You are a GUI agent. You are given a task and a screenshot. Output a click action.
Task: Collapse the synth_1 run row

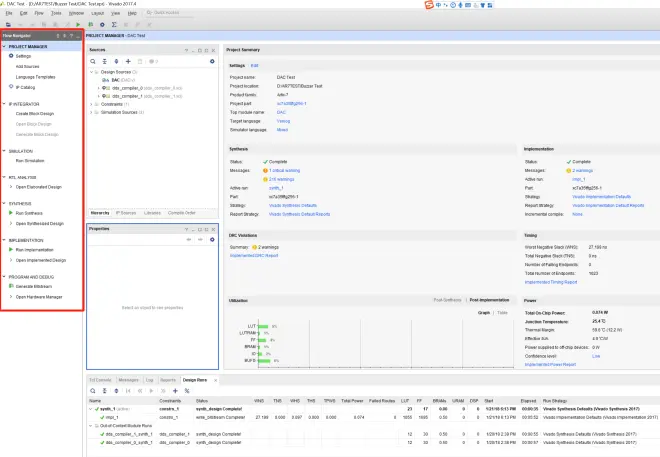[90, 409]
